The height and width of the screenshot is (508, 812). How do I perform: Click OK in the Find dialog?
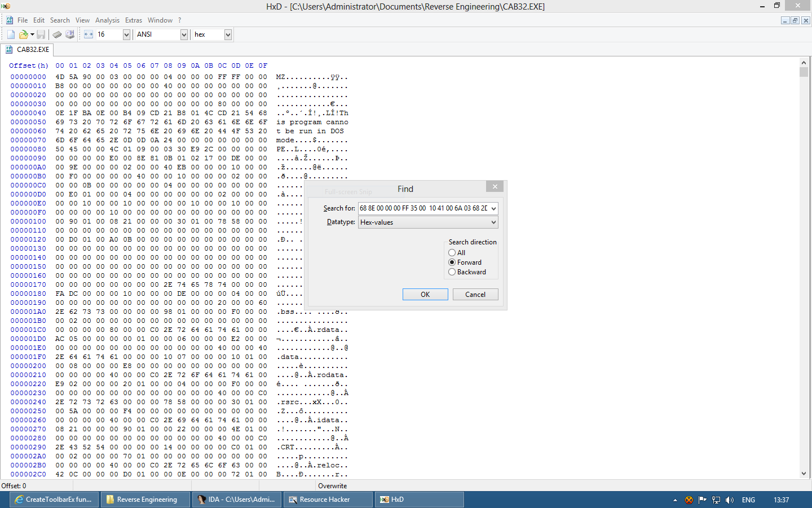(425, 295)
